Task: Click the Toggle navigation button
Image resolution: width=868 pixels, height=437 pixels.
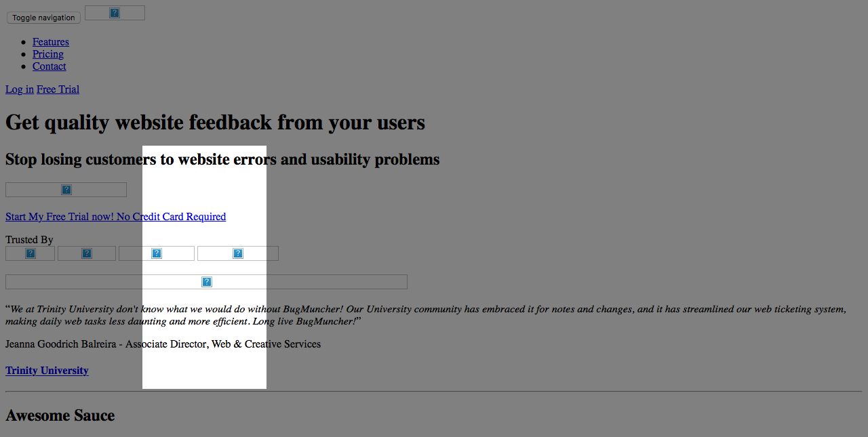Action: 43,18
